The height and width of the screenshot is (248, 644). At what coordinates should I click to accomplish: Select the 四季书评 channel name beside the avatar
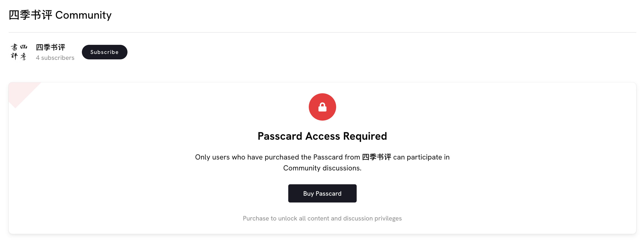50,47
